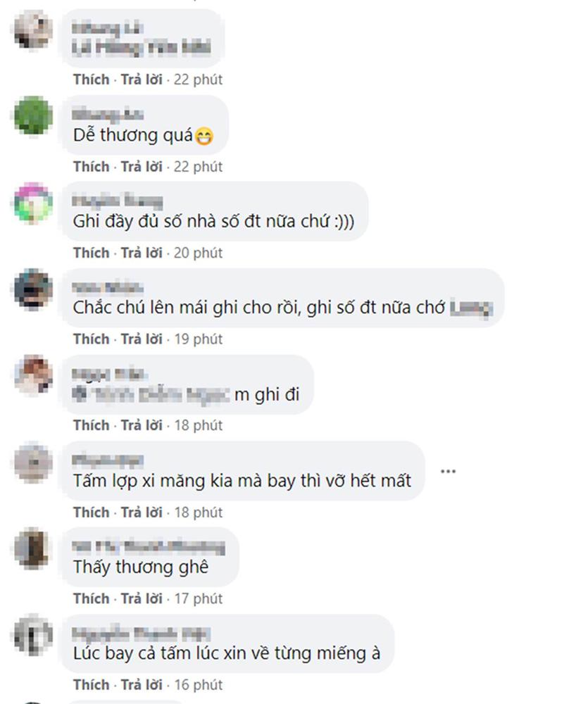Open the tagged name in m ghi đi comment

point(151,394)
